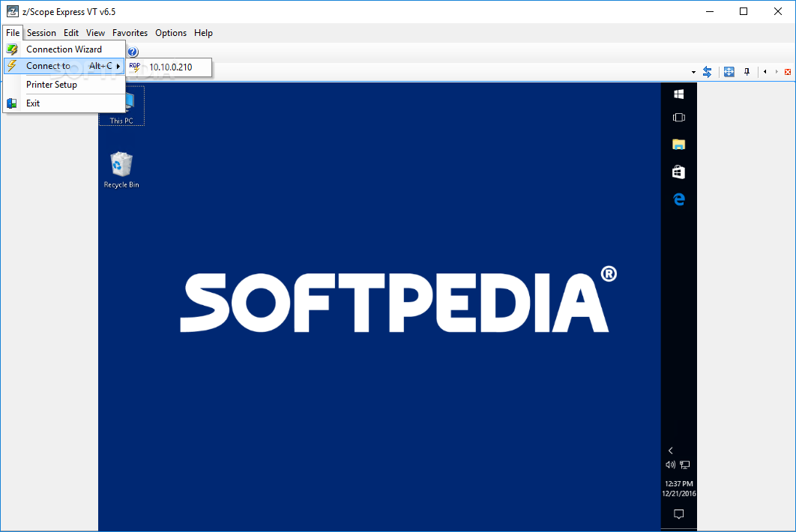Choose Printer Setup menu entry
Image resolution: width=796 pixels, height=532 pixels.
64,85
